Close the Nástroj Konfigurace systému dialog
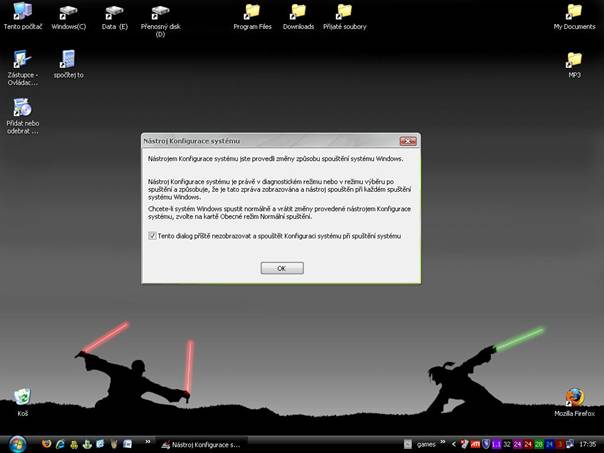604x453 pixels. pos(408,141)
